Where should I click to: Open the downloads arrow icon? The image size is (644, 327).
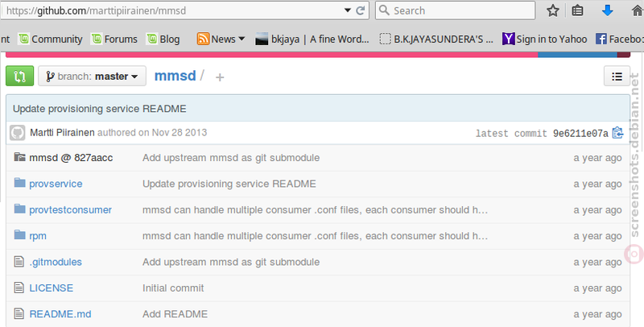click(x=608, y=10)
